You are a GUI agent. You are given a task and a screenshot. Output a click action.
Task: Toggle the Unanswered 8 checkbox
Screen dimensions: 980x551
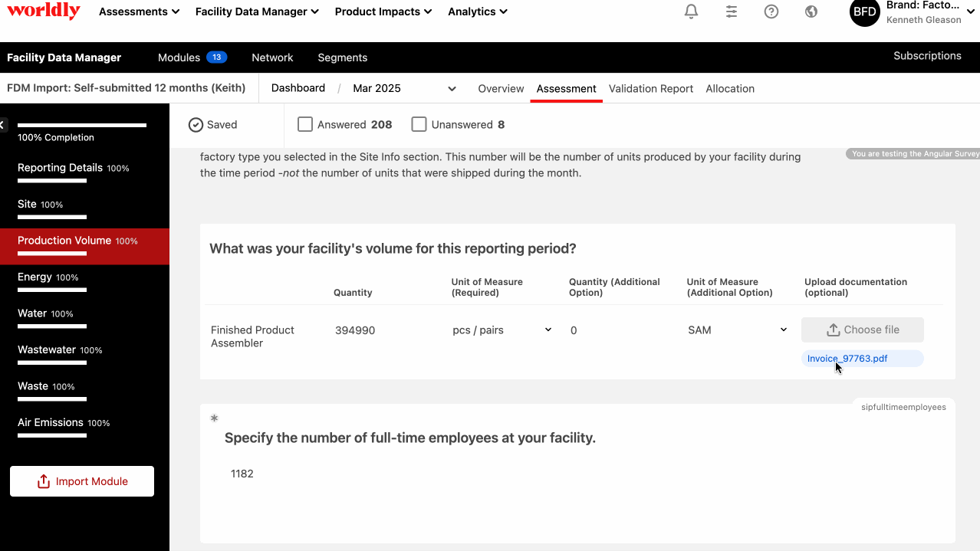coord(419,124)
